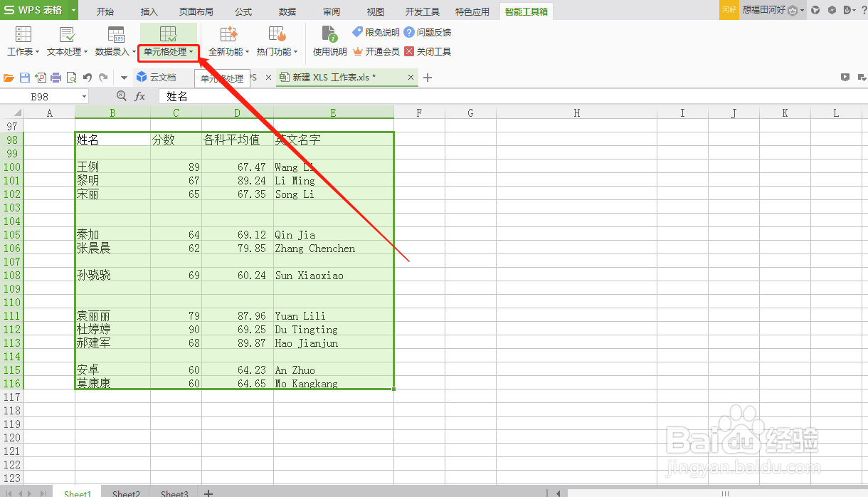Click the 云文档 tab label

tap(163, 77)
